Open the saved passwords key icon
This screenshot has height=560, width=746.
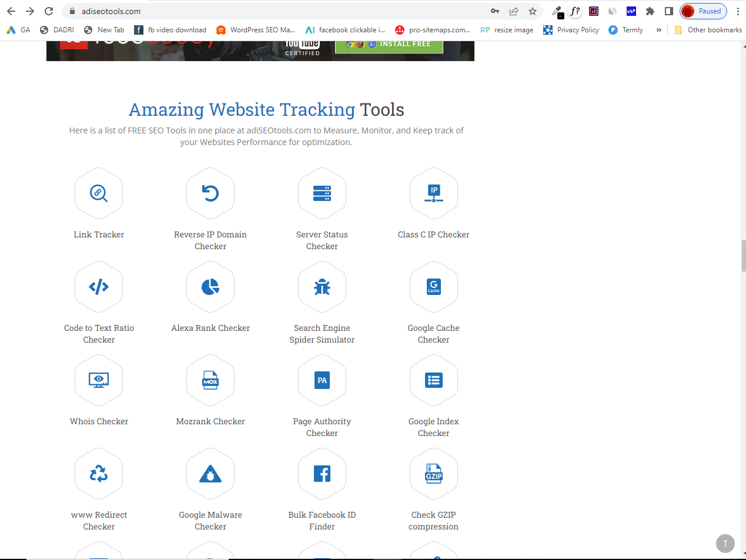(x=495, y=11)
